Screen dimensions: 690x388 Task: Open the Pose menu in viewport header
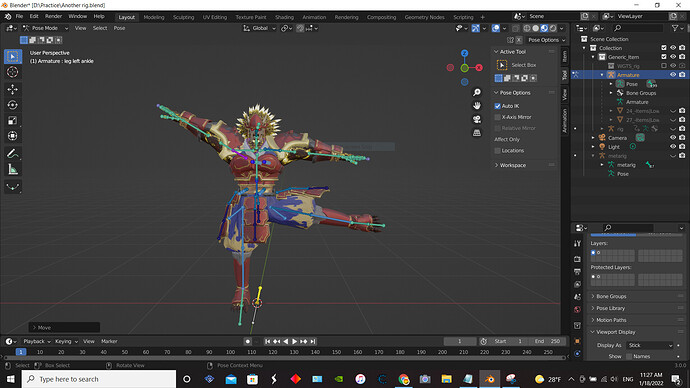click(119, 28)
